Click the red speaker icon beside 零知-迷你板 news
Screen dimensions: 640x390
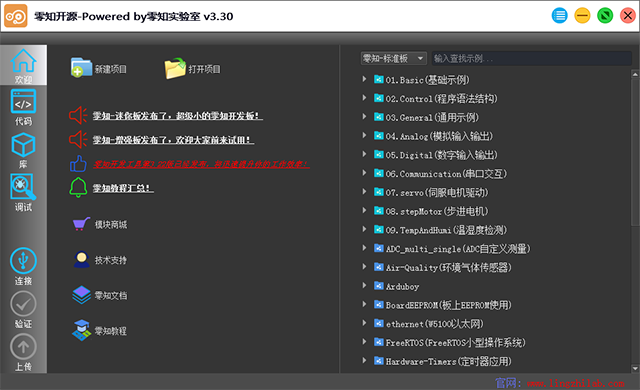coord(78,115)
